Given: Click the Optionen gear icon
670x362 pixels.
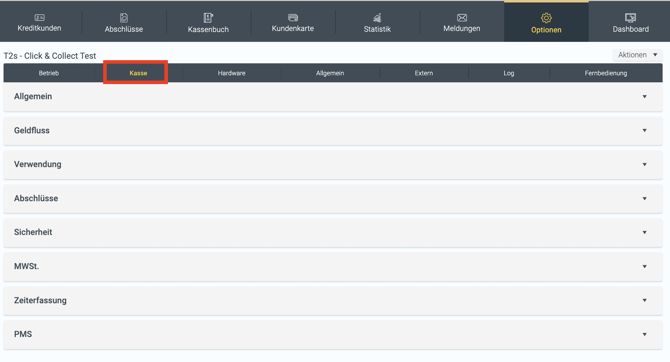Looking at the screenshot, I should 546,18.
